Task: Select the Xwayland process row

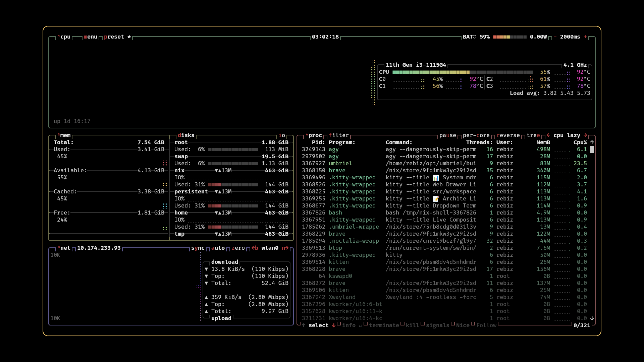Action: coord(444,297)
